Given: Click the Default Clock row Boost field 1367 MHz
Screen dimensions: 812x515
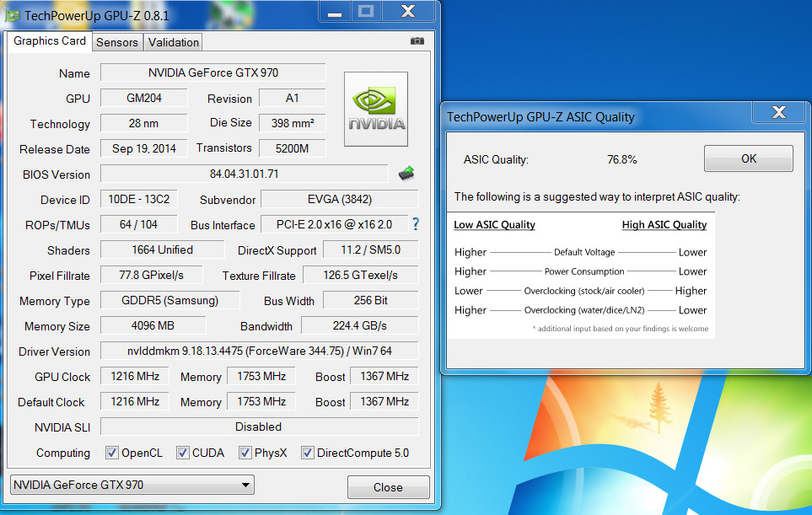Looking at the screenshot, I should [x=384, y=402].
